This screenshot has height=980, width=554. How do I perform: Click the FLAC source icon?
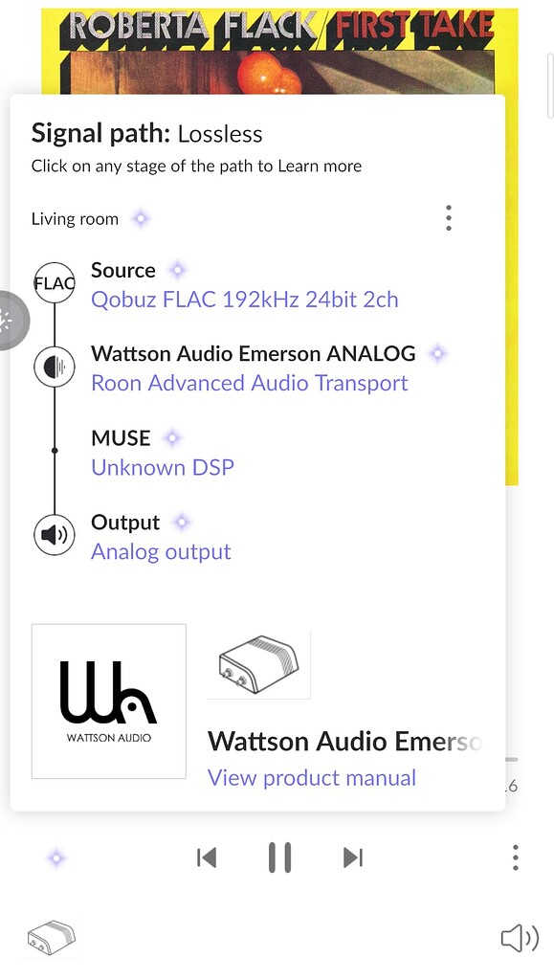pos(54,283)
